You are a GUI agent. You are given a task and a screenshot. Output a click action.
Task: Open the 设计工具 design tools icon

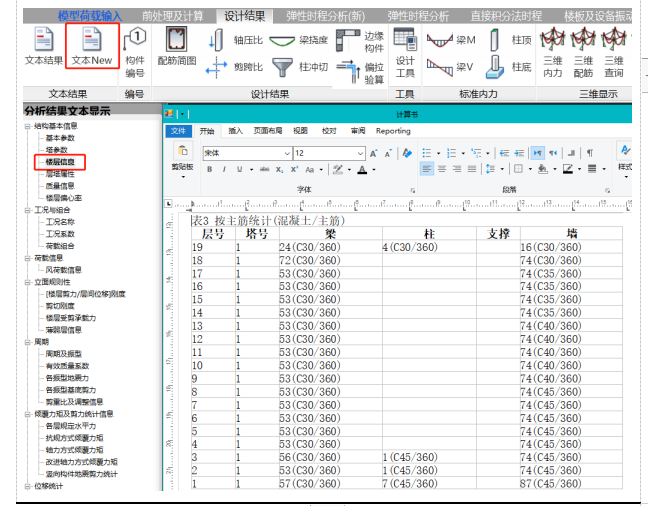pyautogui.click(x=405, y=52)
